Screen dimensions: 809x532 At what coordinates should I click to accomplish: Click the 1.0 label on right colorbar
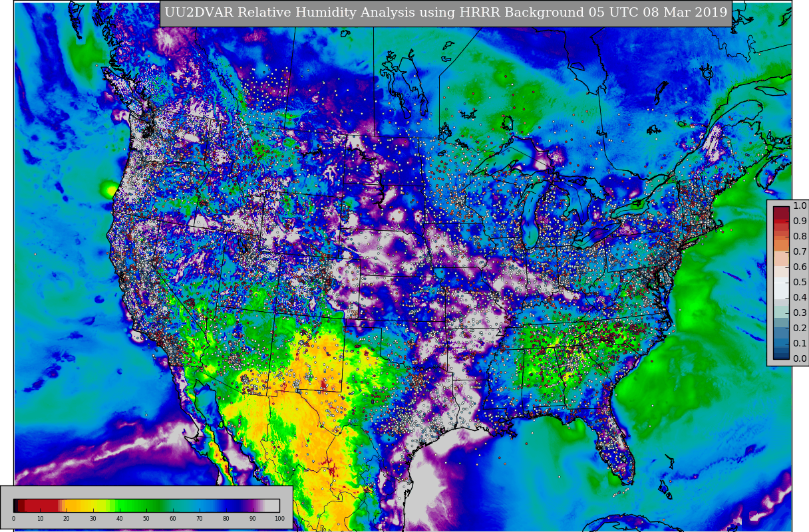[x=800, y=205]
